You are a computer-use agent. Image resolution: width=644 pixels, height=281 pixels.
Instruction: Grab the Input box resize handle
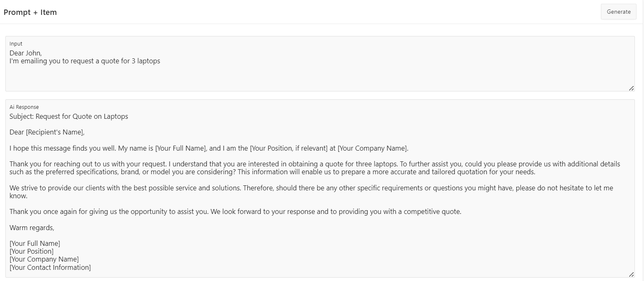[x=631, y=88]
